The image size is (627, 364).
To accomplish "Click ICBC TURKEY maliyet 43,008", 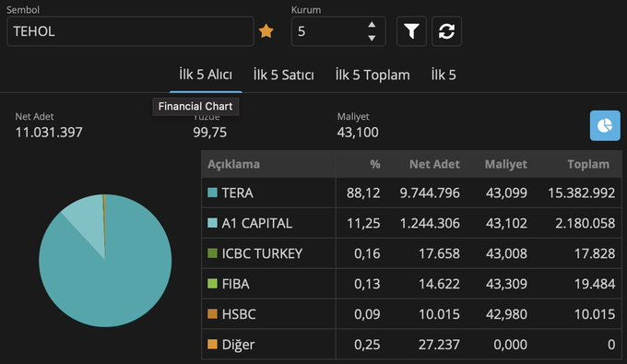I will [x=506, y=253].
